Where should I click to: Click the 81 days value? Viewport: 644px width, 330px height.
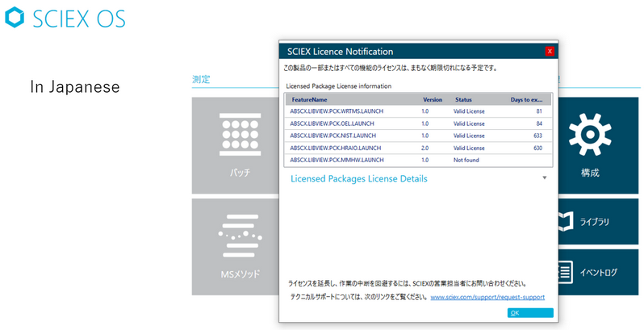539,111
